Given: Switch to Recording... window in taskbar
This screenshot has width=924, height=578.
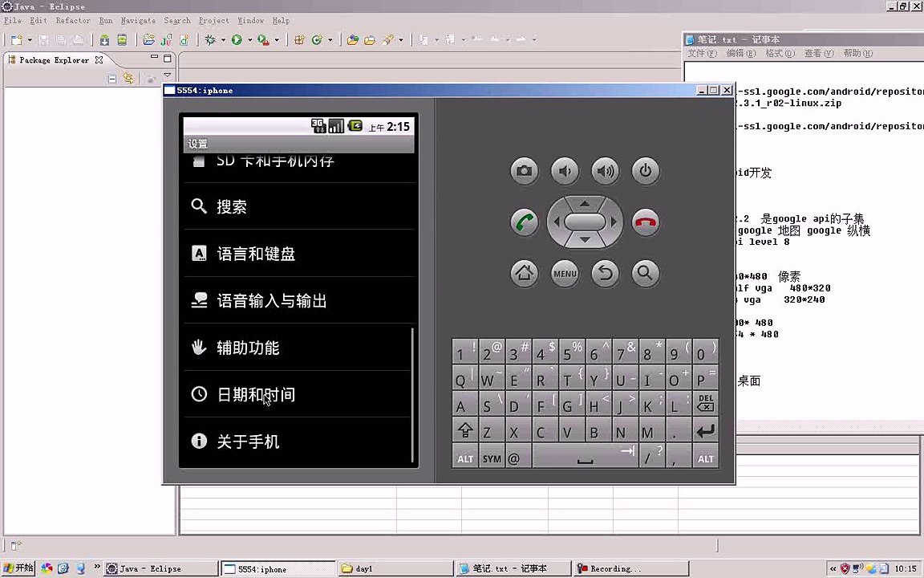Looking at the screenshot, I should [x=630, y=568].
